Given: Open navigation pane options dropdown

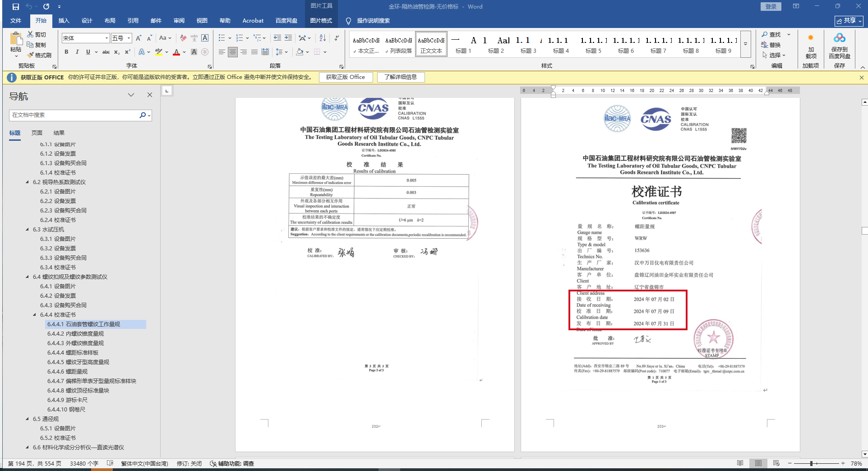Looking at the screenshot, I should point(131,95).
